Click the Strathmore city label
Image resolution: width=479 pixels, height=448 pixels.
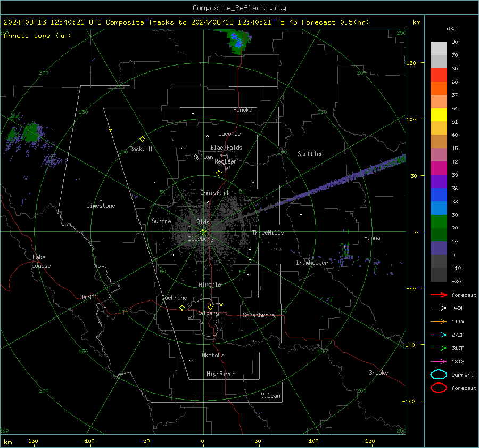pos(259,315)
